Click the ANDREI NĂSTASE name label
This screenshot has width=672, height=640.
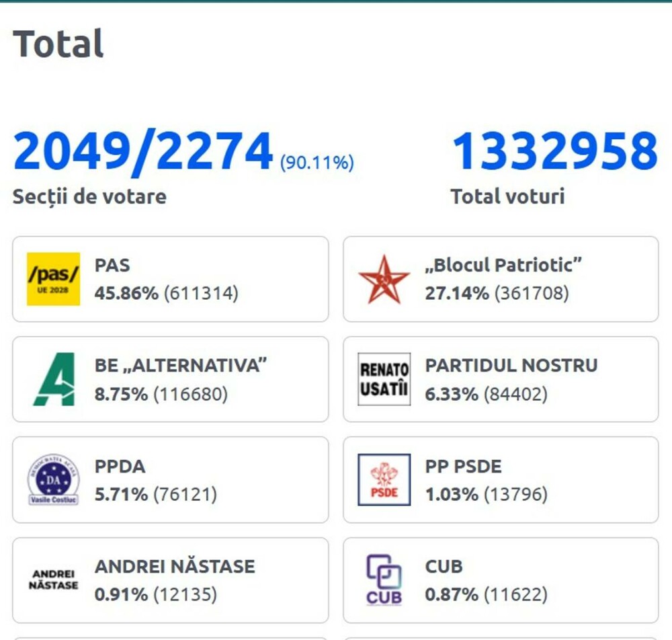point(175,566)
